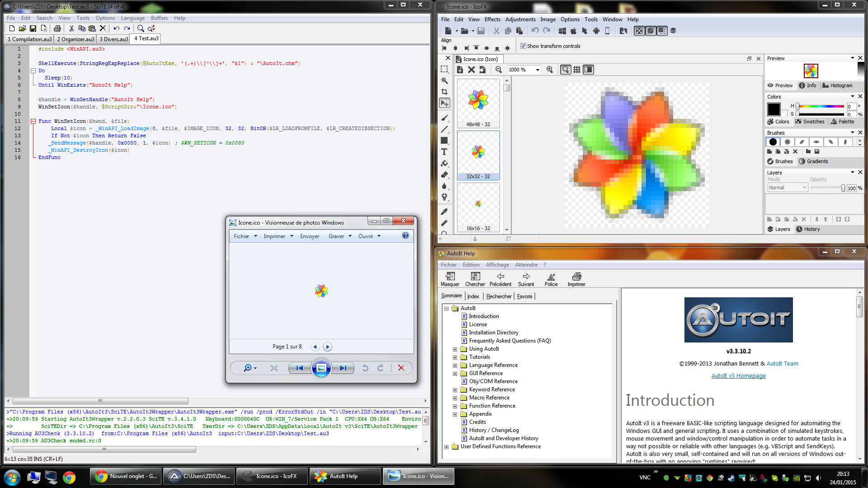
Task: Select the Crop tool in IcoFX
Action: [x=444, y=92]
